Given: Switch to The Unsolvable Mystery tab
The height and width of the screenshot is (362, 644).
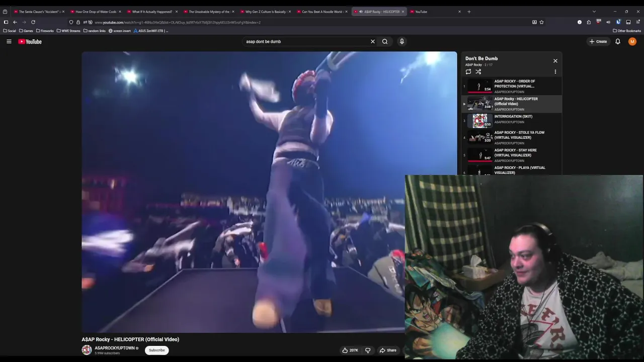Looking at the screenshot, I should (208, 12).
